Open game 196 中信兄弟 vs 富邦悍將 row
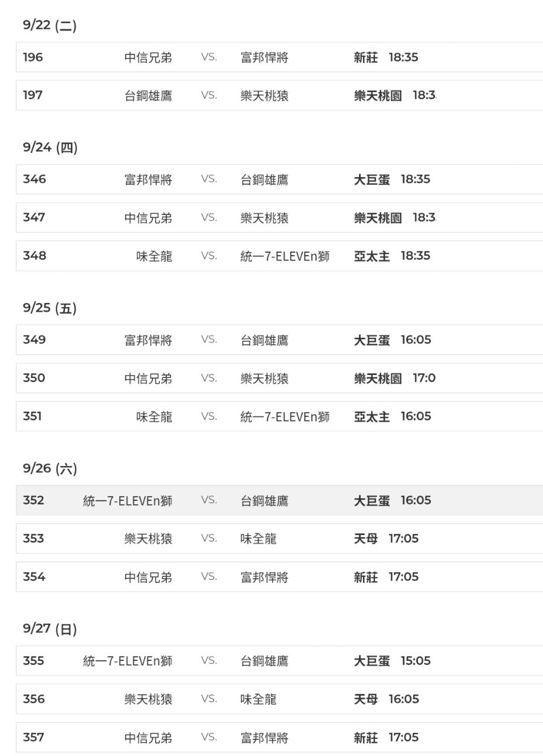This screenshot has width=543, height=756. coord(280,57)
